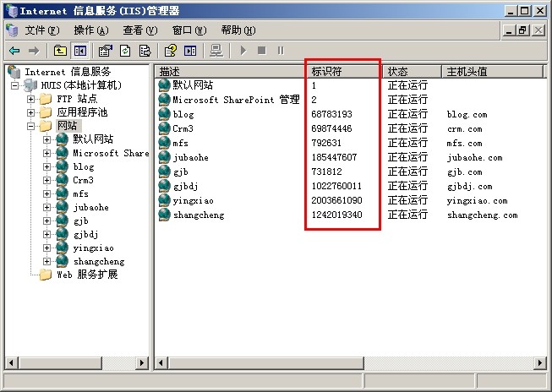Click the IIS icon left of 文件 menu
Image resolution: width=552 pixels, height=392 pixels.
point(13,30)
